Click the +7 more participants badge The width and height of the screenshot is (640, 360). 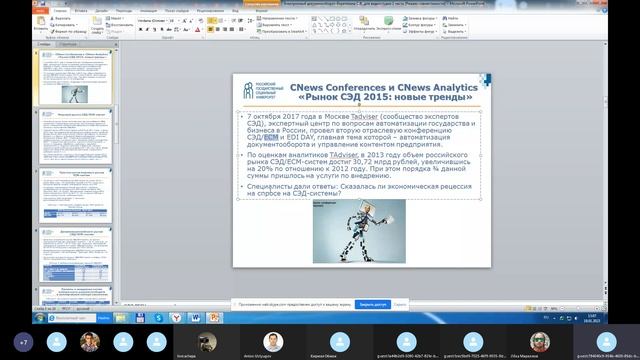23,342
